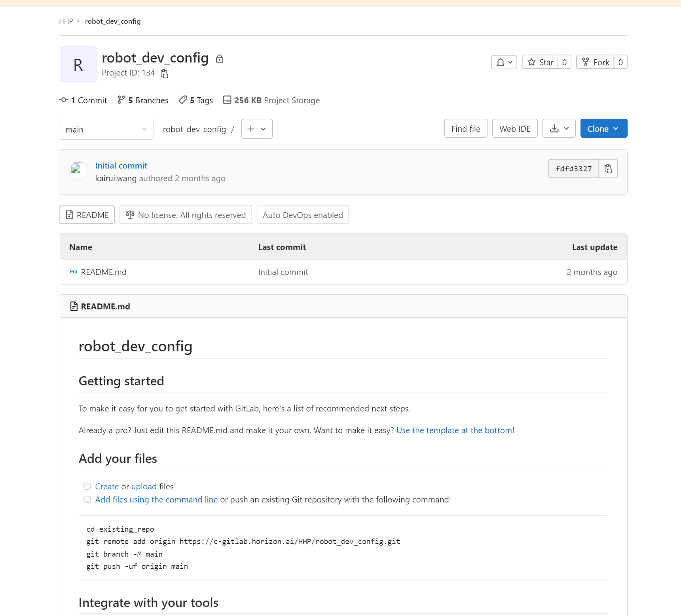The image size is (681, 616).
Task: Expand the Clone dropdown
Action: coord(603,129)
